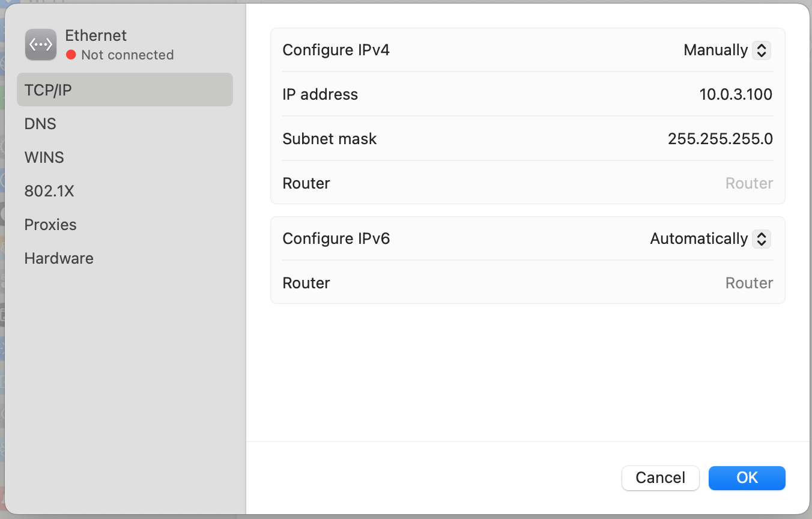Click the Ethernet header label
812x519 pixels.
point(95,35)
